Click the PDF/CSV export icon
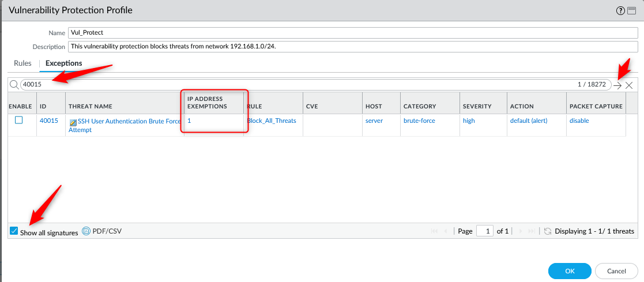The height and width of the screenshot is (282, 644). (x=86, y=231)
